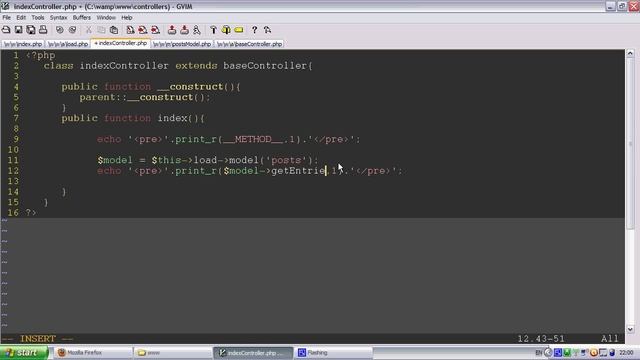Click '__construct(){' on line 4
This screenshot has height=360, width=640.
coord(199,87)
